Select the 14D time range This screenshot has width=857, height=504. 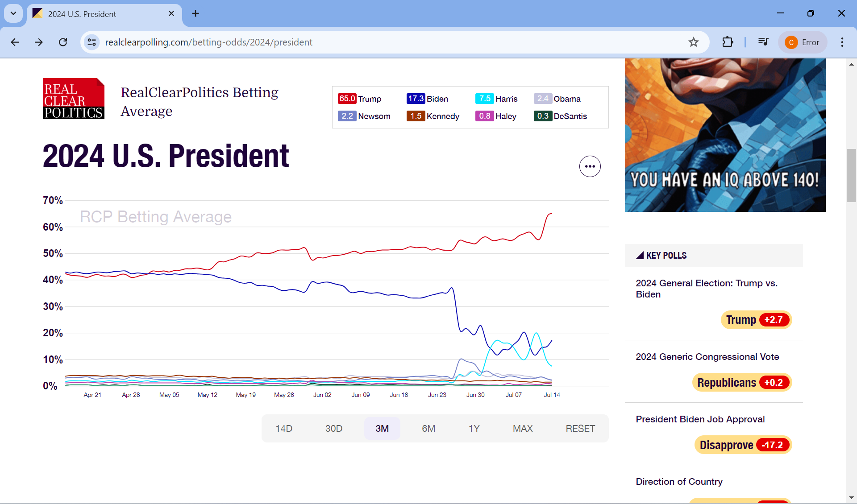(284, 429)
